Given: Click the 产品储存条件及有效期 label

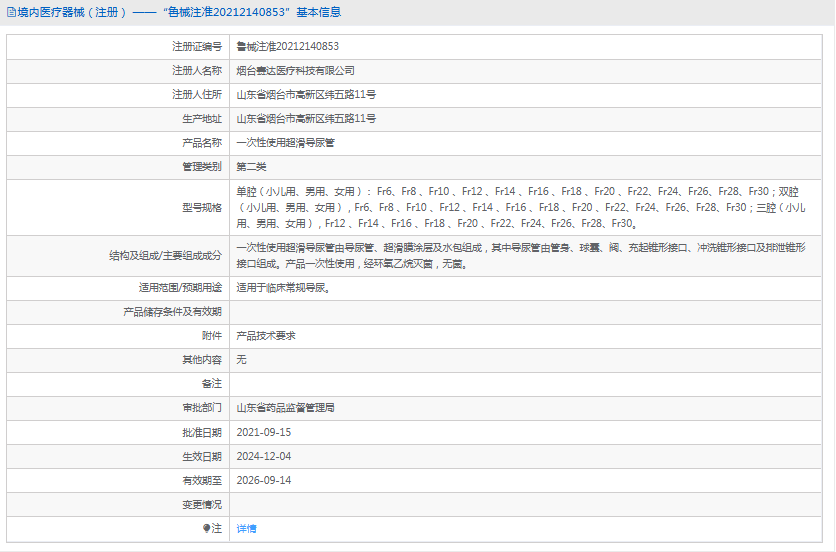Looking at the screenshot, I should (172, 311).
